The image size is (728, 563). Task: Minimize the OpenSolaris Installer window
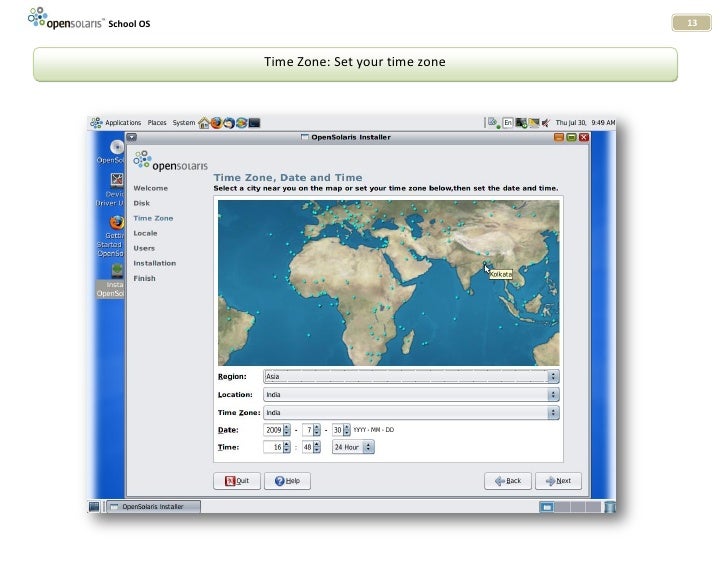tap(559, 137)
